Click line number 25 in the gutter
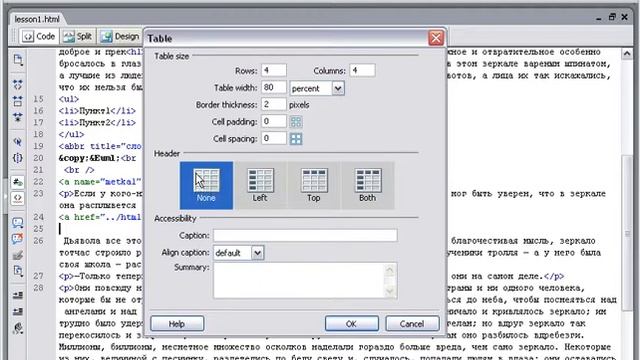640x360 pixels. coord(38,229)
